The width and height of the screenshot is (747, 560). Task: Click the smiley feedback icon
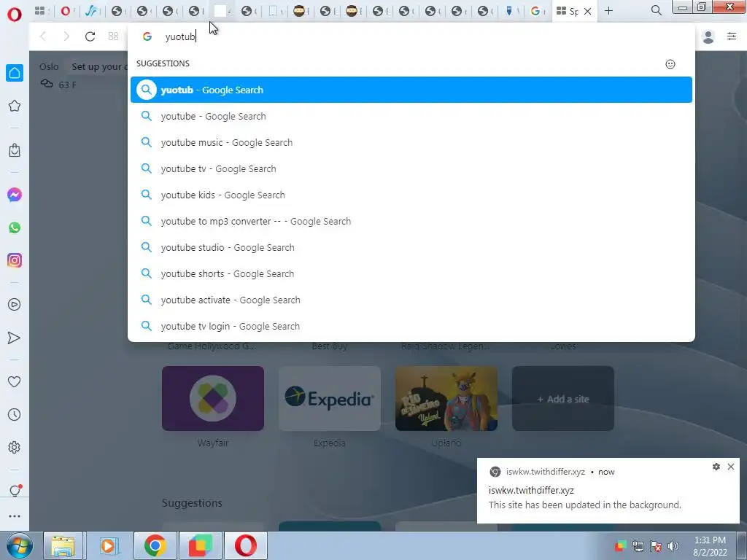pos(670,64)
